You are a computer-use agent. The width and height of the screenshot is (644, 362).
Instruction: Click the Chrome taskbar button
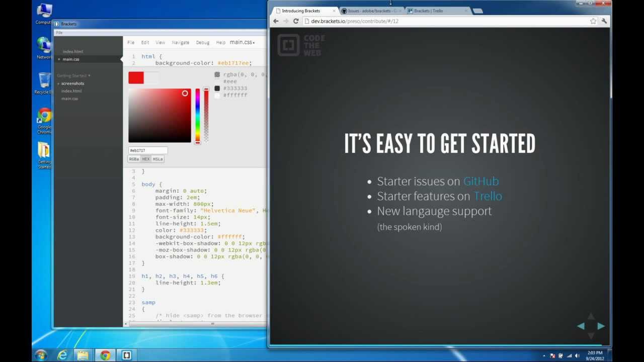click(x=105, y=355)
